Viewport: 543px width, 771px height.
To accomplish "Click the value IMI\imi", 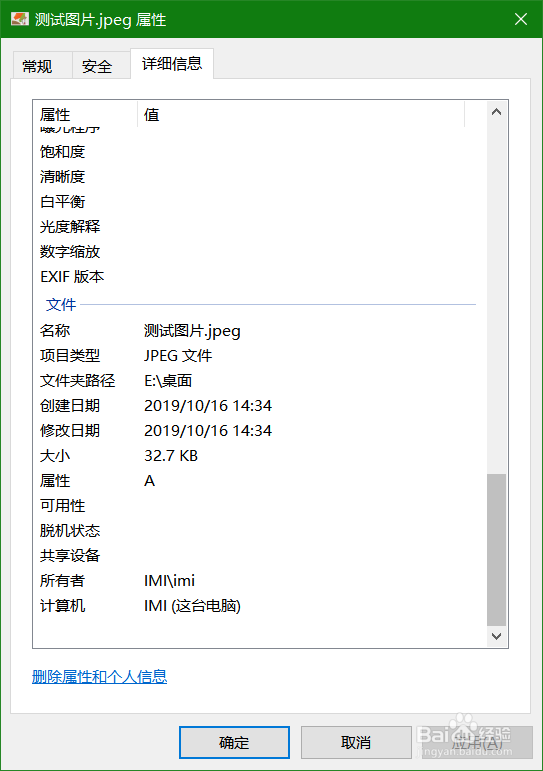I will click(169, 581).
